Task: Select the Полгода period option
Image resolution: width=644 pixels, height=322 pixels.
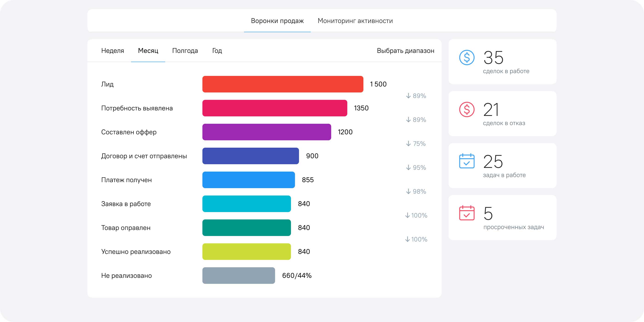Action: click(x=185, y=51)
